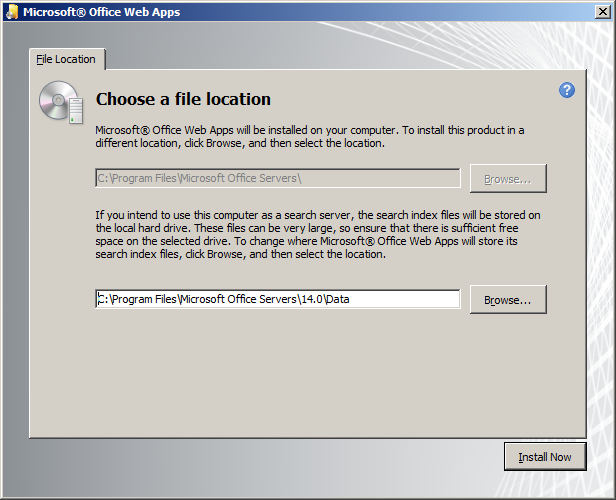
Task: Click the Office Web Apps title bar icon
Action: point(12,12)
